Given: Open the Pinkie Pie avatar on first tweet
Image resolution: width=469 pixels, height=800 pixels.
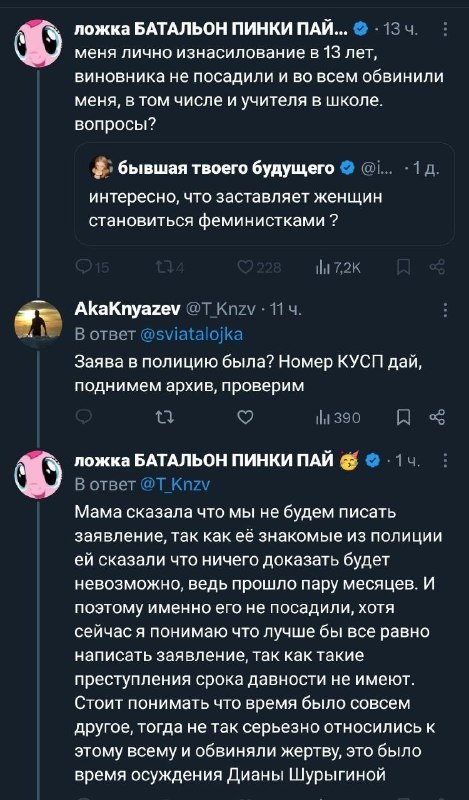Looking at the screenshot, I should click(x=38, y=43).
